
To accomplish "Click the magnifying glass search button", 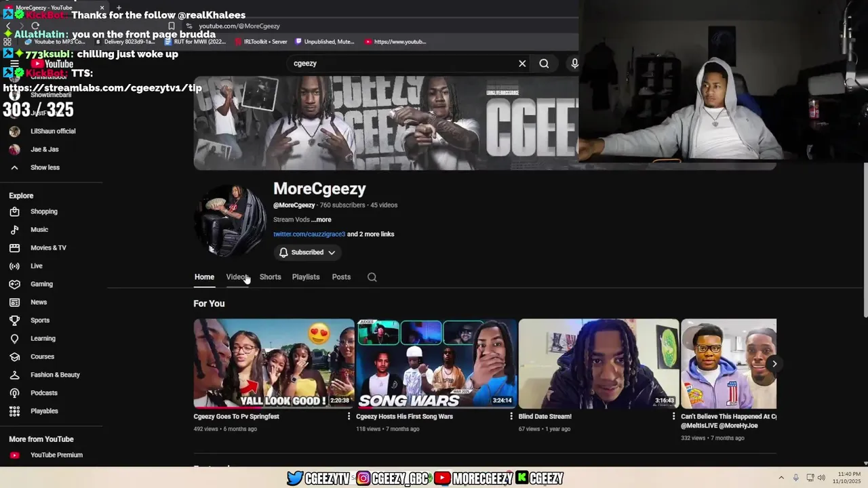I will [544, 63].
